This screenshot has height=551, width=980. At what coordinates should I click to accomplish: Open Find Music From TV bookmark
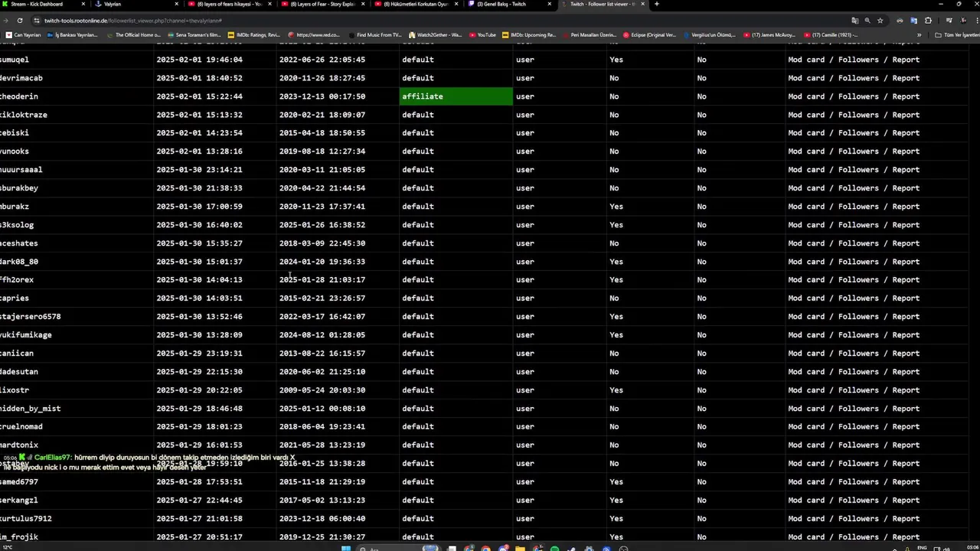[x=375, y=35]
